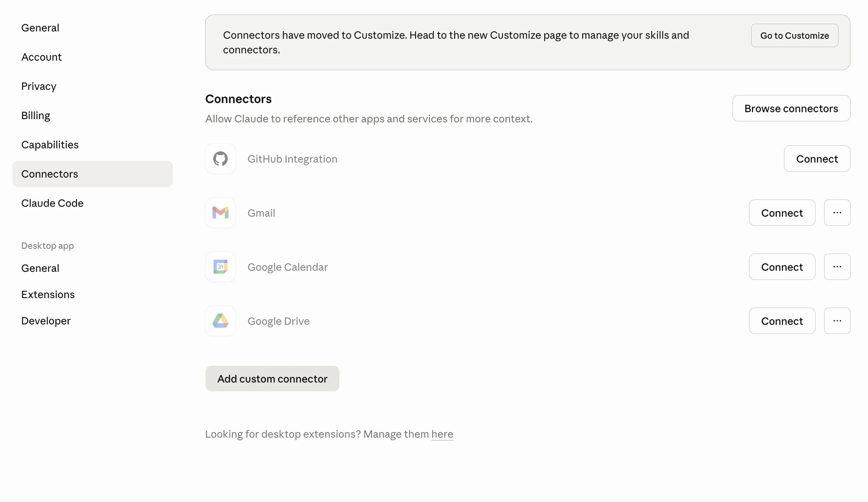Viewport: 868px width, 502px height.
Task: Open the Extensions section under Desktop app
Action: [x=48, y=294]
